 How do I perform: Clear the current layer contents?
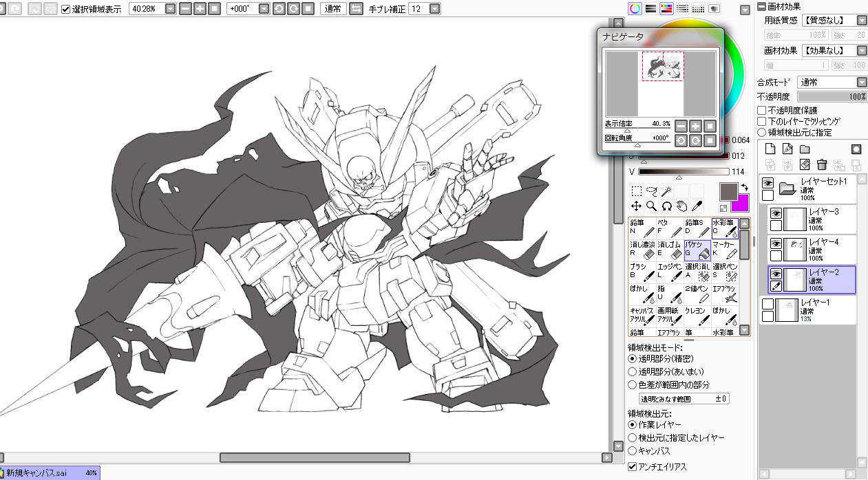pos(805,165)
